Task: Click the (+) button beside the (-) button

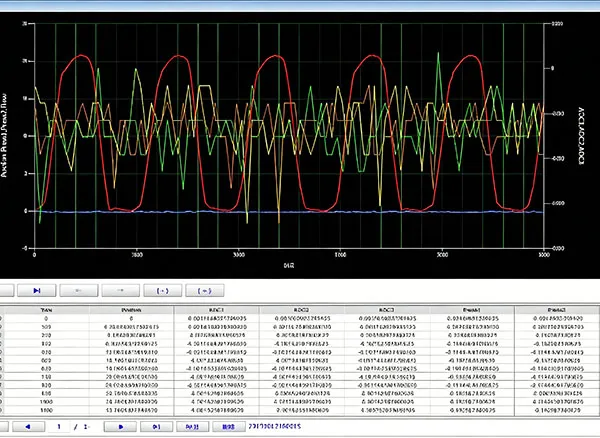Action: 205,291
